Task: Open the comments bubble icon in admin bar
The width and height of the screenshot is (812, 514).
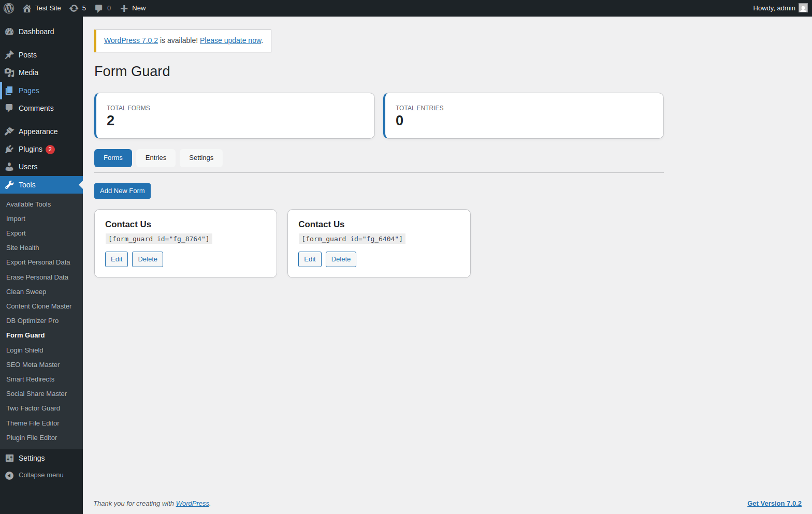Action: point(98,8)
